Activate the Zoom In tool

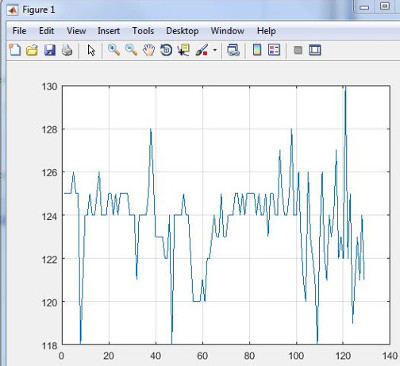pyautogui.click(x=114, y=50)
